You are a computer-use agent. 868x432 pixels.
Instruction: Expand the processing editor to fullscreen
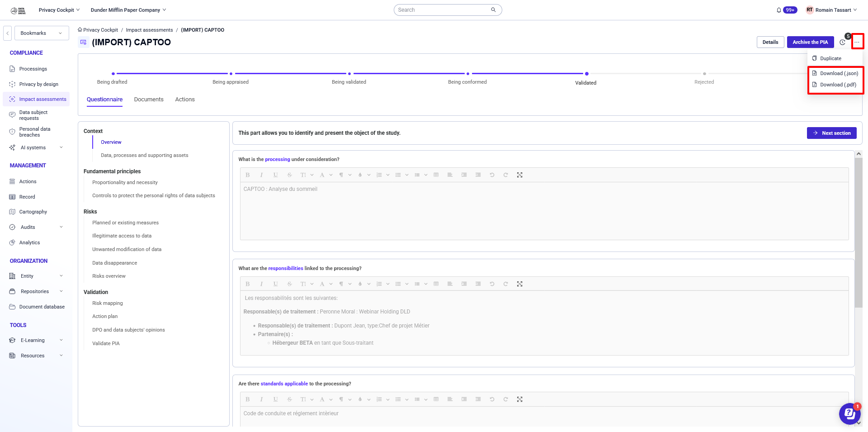[x=519, y=175]
